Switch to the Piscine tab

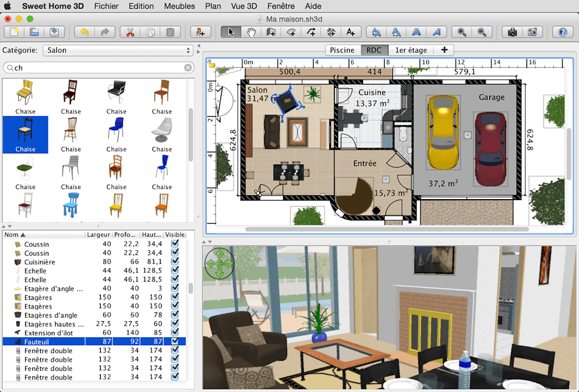pyautogui.click(x=342, y=50)
